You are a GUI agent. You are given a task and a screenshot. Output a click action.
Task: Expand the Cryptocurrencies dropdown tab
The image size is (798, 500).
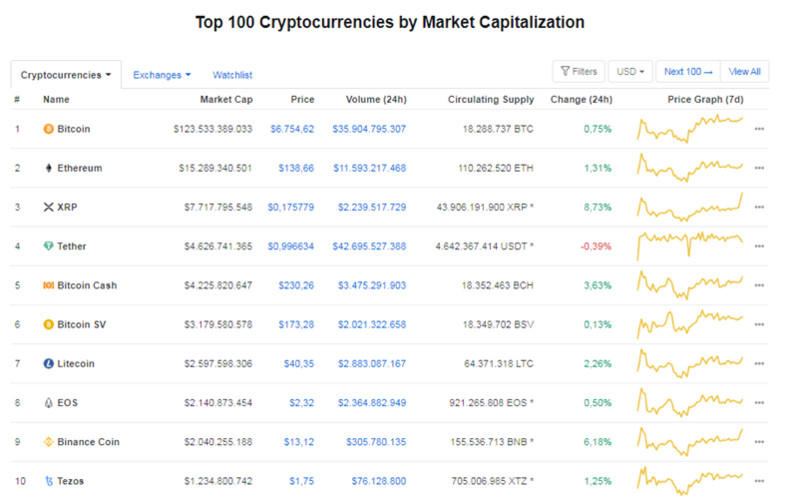point(66,75)
